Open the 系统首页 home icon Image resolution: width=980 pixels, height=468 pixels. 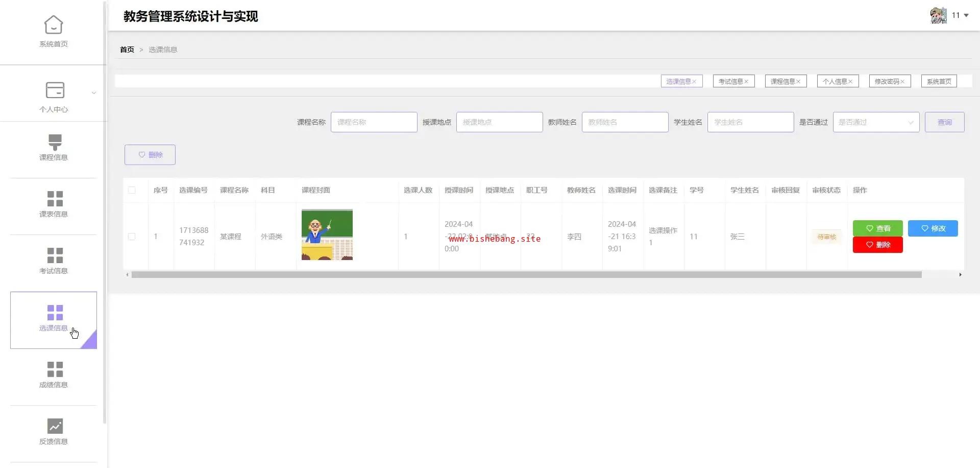click(54, 25)
